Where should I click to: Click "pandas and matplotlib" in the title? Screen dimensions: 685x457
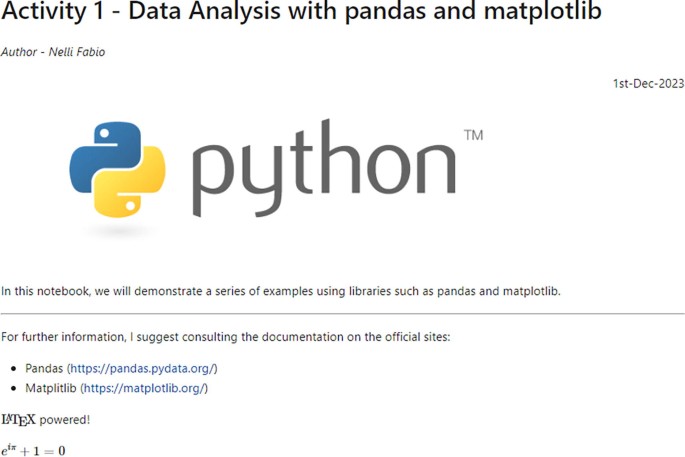click(x=473, y=10)
